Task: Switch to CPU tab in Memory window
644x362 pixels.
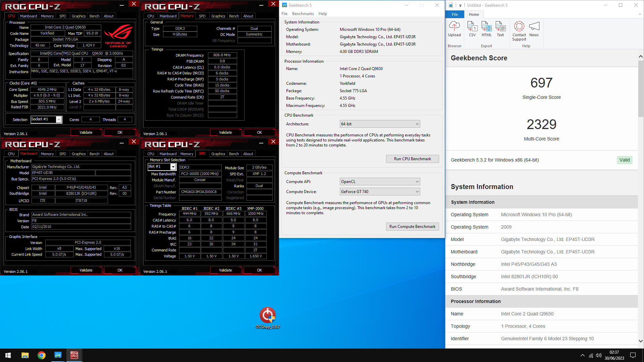Action: pos(151,16)
